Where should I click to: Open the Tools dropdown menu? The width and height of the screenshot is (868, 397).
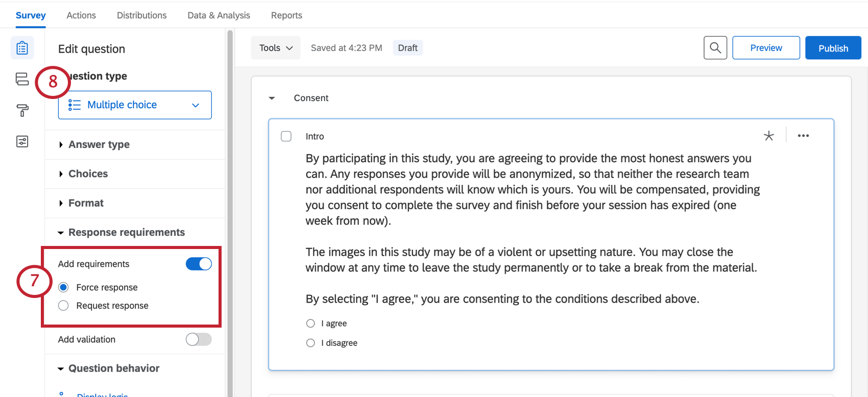[x=276, y=48]
